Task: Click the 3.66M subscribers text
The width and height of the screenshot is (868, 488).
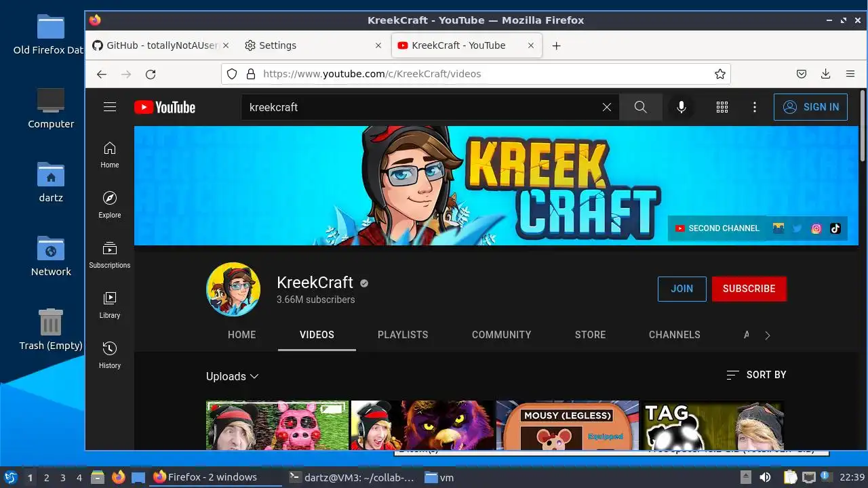Action: 315,300
